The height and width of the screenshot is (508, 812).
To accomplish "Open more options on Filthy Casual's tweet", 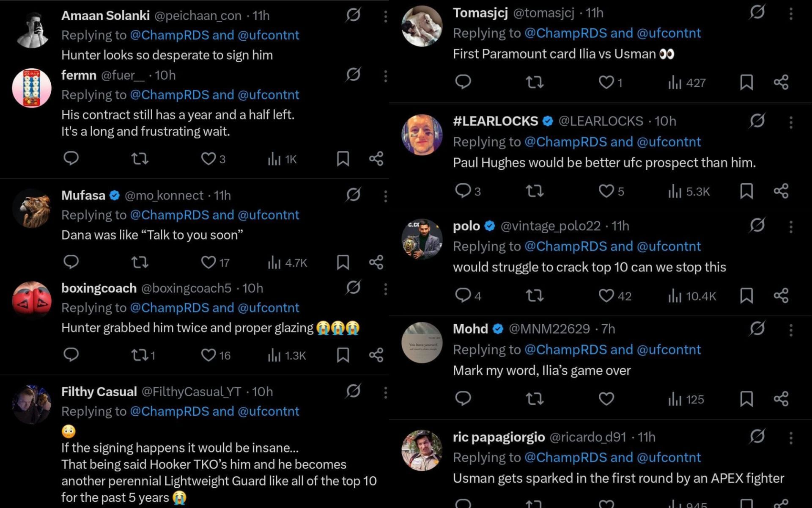I will (385, 392).
